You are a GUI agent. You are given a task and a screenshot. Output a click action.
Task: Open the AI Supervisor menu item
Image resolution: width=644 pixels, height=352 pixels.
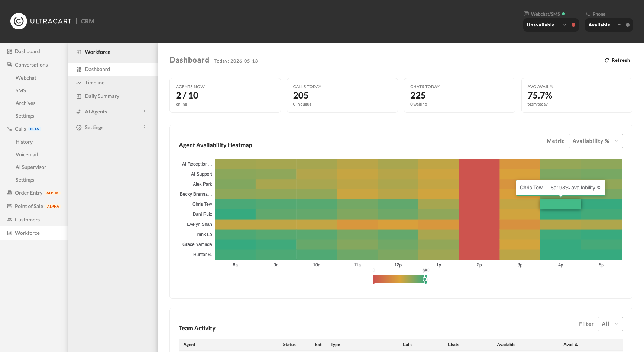[x=31, y=167]
